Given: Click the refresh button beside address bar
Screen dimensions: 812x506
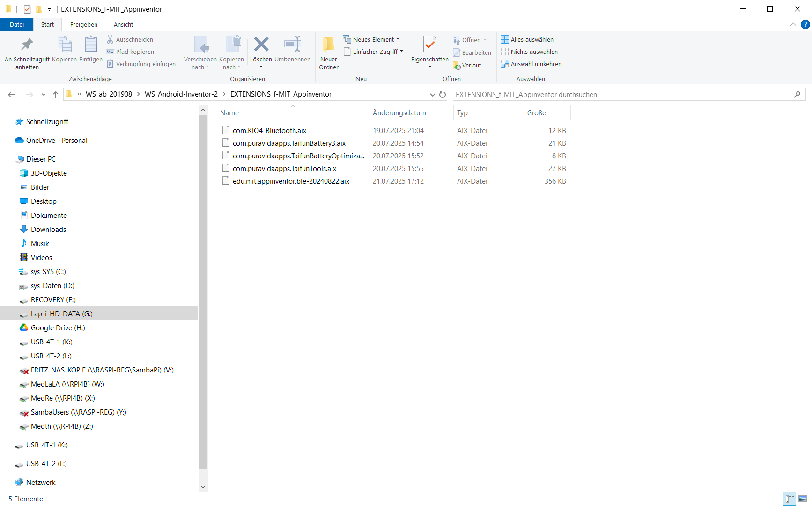Looking at the screenshot, I should 443,95.
